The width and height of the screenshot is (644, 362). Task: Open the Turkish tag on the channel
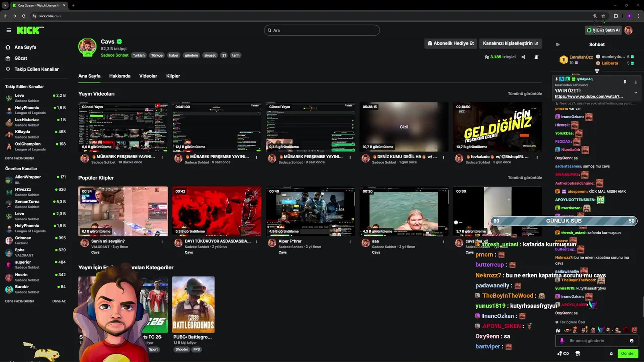tap(139, 55)
